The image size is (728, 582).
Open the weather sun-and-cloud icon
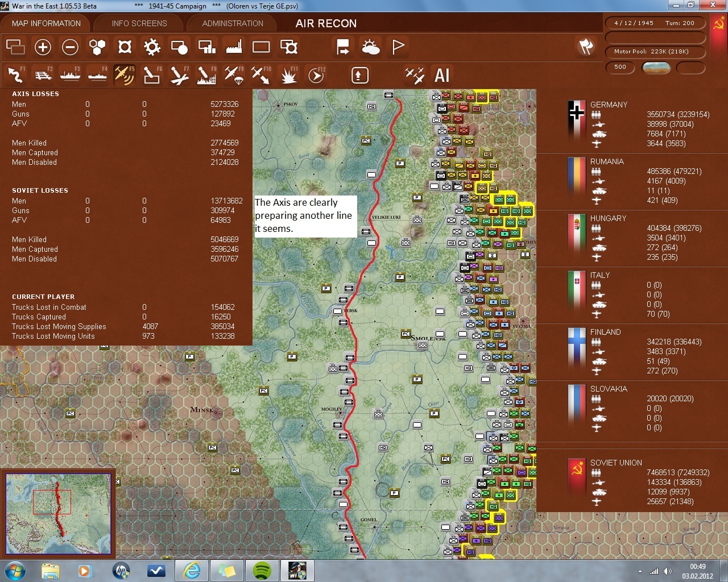pyautogui.click(x=370, y=47)
